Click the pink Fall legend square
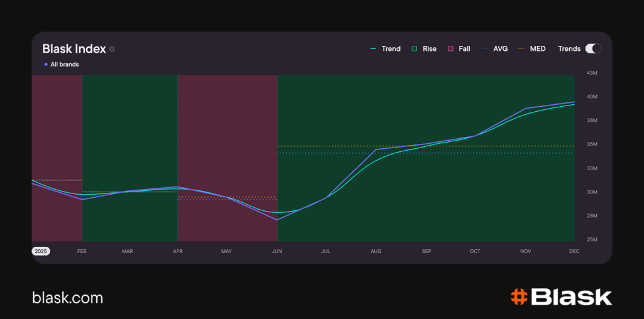Image resolution: width=644 pixels, height=319 pixels. (x=450, y=49)
